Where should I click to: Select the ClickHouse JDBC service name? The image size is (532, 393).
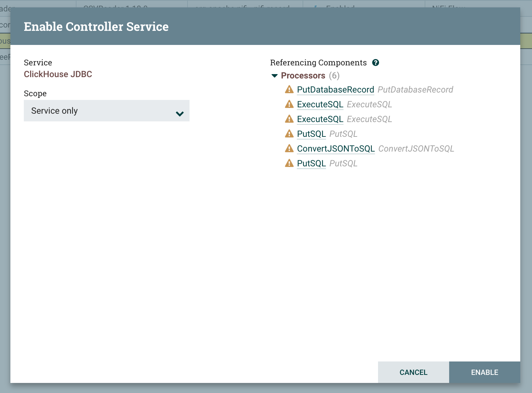[58, 74]
